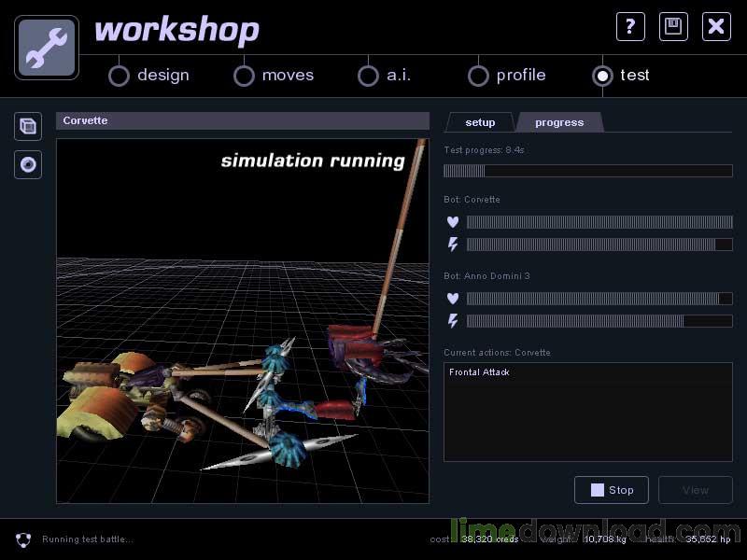This screenshot has height=560, width=747.
Task: Click the status bar icon beside Running test battle
Action: (x=23, y=539)
